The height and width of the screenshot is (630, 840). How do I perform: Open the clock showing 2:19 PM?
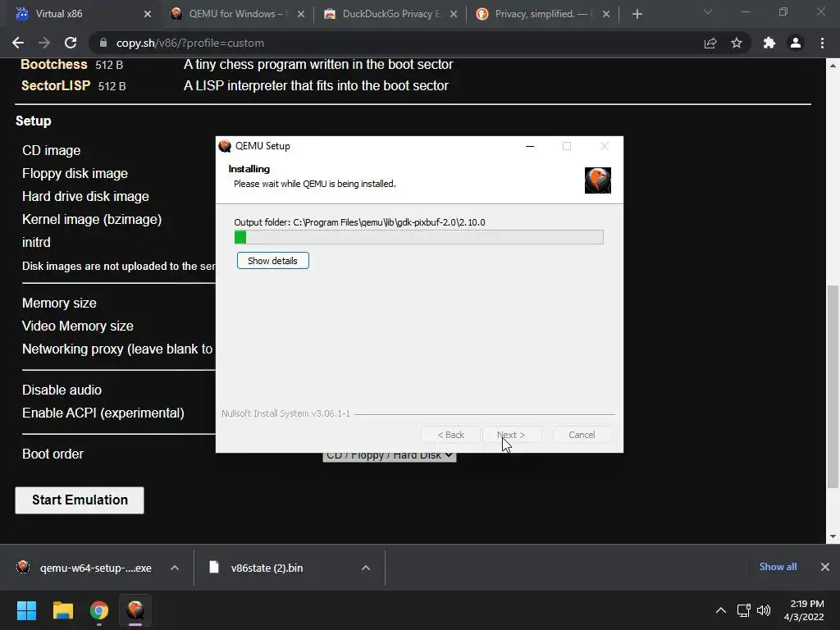click(x=804, y=610)
